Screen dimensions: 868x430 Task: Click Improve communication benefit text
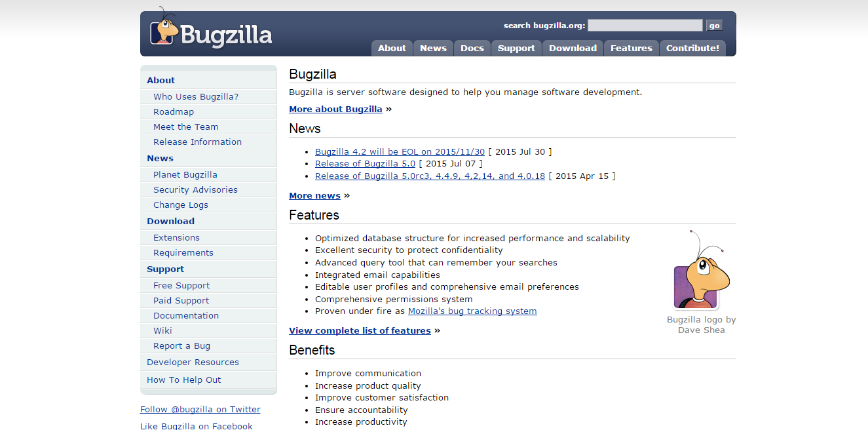coord(368,373)
